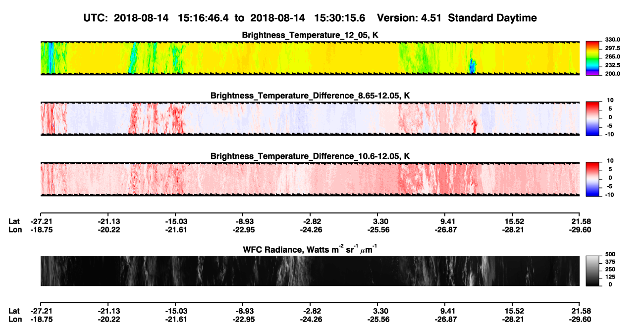
Task: Click the Lon row label under the 10.6-12.05 panel
Action: pos(15,230)
